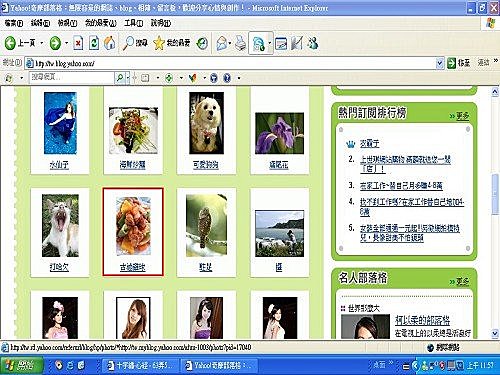Click the celebrity portrait in 名人部落格 panel
Image resolution: width=500 pixels, height=375 pixels.
pos(365,327)
